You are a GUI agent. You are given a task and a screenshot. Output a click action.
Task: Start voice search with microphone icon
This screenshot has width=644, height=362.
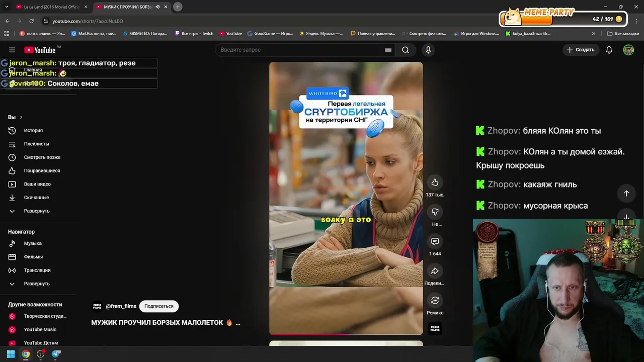click(x=428, y=50)
